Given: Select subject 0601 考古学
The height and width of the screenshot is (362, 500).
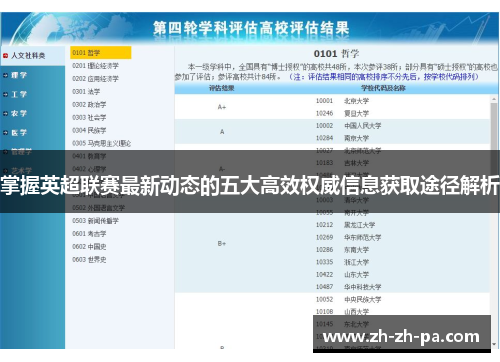Looking at the screenshot, I should click(89, 234).
